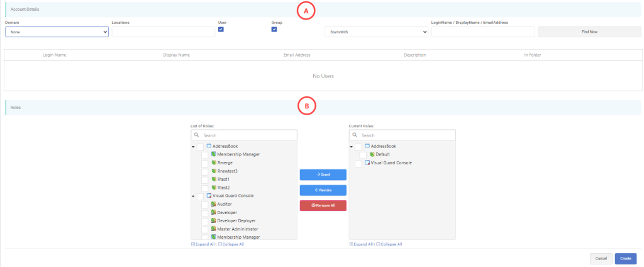The width and height of the screenshot is (644, 267).
Task: Uncheck the Group checkbox
Action: tap(274, 29)
